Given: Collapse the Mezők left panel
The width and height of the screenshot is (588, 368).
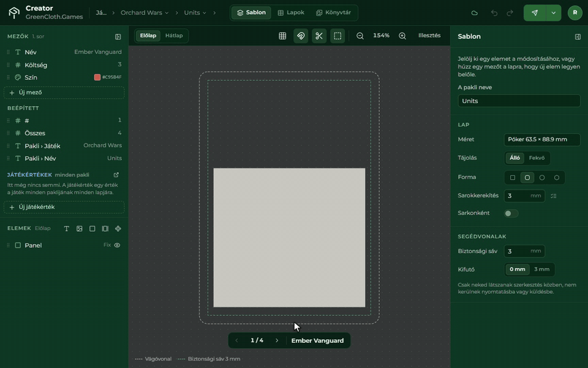Looking at the screenshot, I should click(x=118, y=36).
